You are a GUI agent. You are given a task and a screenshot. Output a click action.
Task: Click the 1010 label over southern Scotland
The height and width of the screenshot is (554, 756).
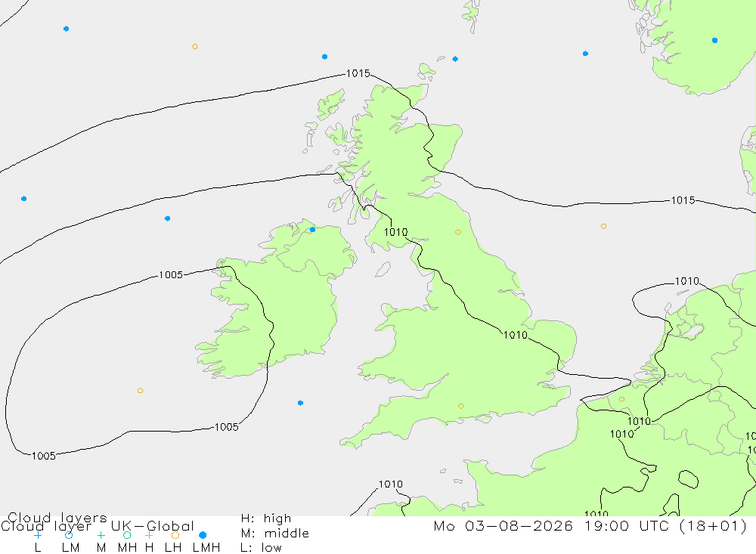click(x=396, y=232)
